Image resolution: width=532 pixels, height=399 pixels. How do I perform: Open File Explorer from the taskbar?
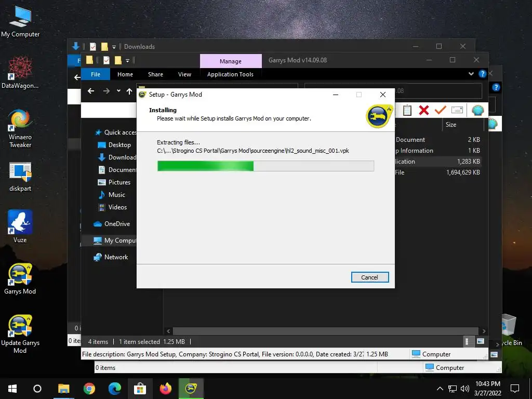click(x=63, y=389)
